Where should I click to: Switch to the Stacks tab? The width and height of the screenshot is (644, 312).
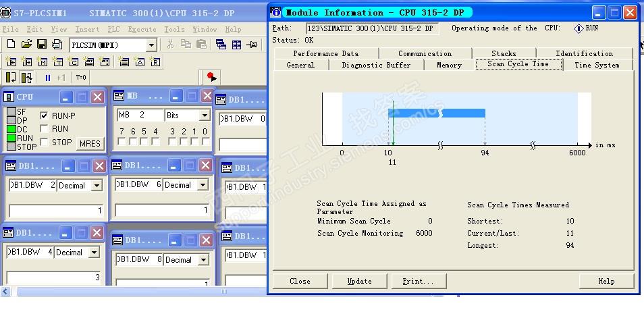point(504,53)
